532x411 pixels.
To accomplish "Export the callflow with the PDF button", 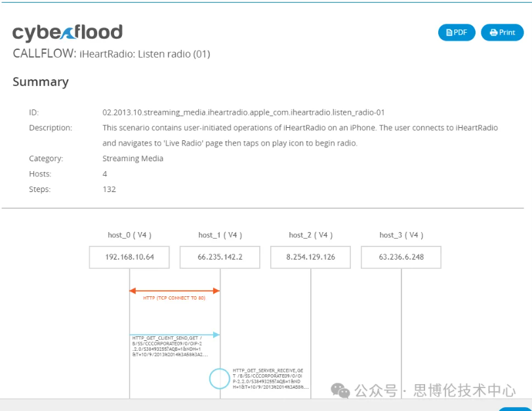I will (x=457, y=33).
